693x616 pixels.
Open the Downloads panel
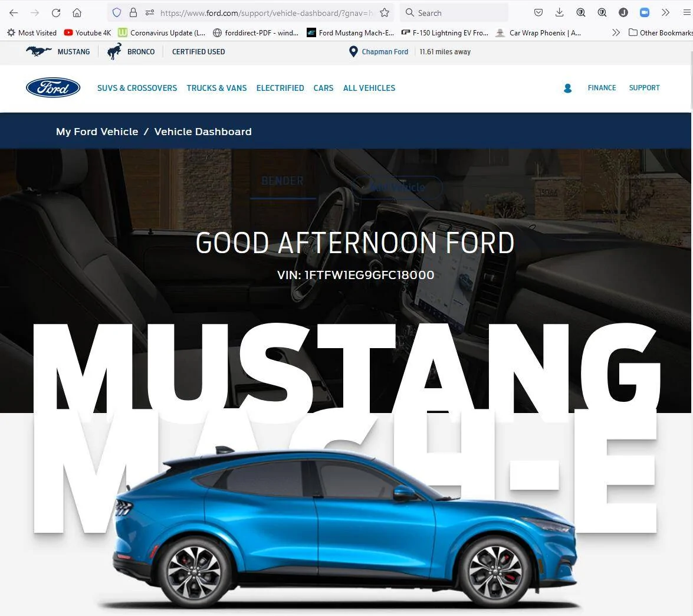coord(560,13)
